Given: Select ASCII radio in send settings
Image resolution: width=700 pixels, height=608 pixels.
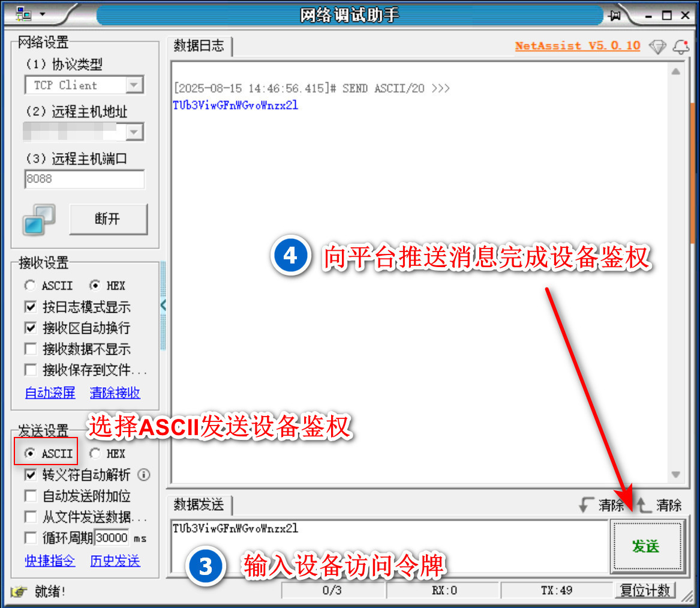Looking at the screenshot, I should [29, 454].
